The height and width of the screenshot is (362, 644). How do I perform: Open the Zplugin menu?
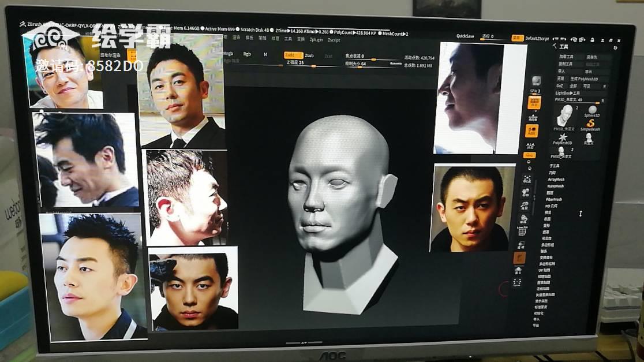click(316, 39)
